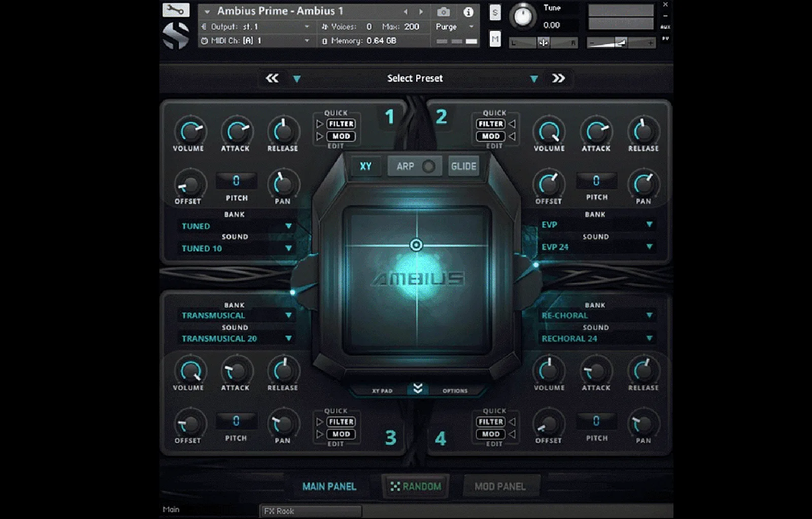Click layer 3 Release knob
The width and height of the screenshot is (812, 519).
coord(283,371)
